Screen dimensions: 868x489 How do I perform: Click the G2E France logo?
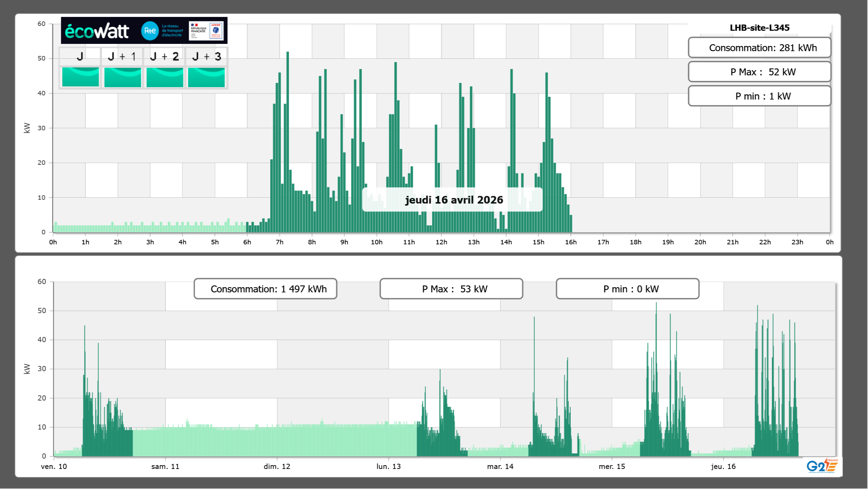[x=822, y=466]
